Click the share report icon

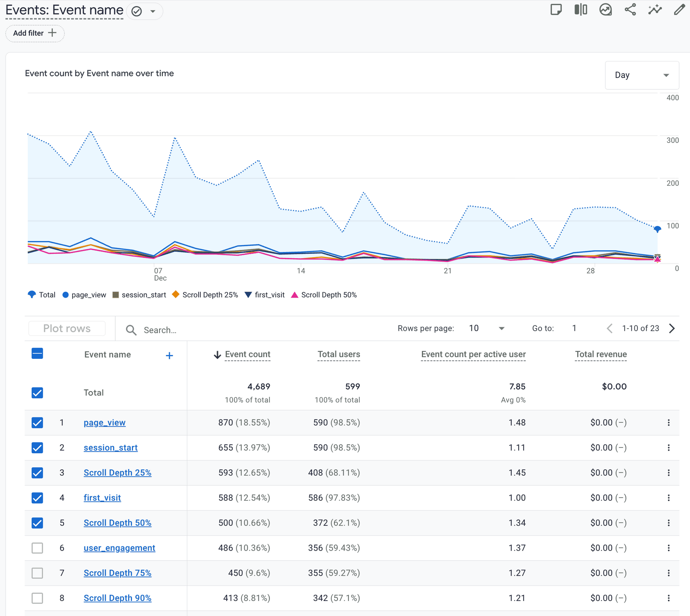[630, 10]
